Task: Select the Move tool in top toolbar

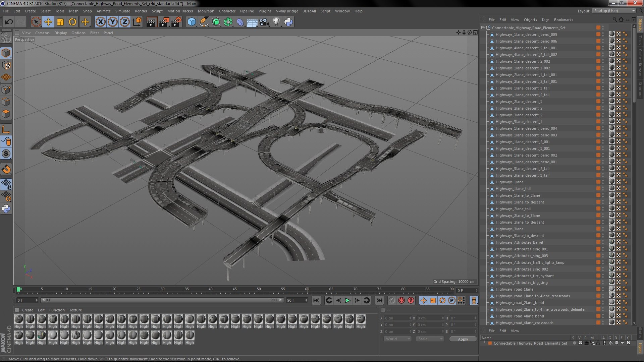Action: [48, 22]
